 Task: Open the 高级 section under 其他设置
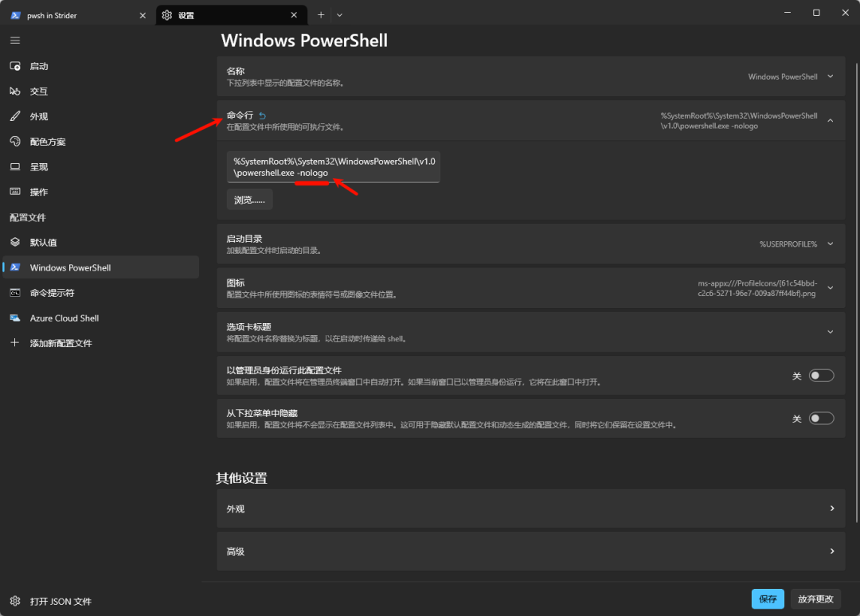530,552
